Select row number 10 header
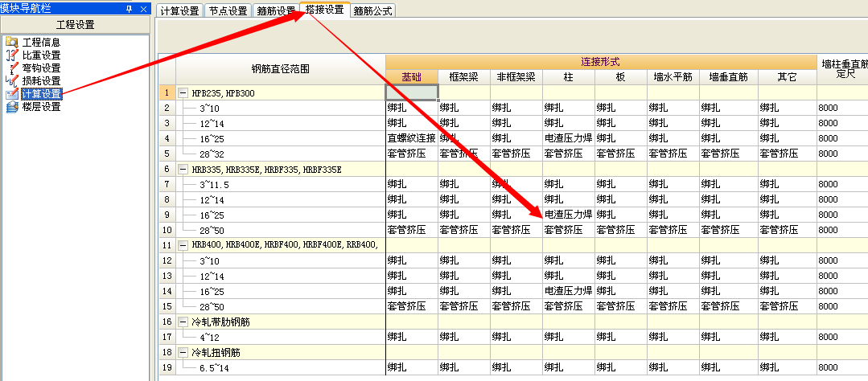Viewport: 868px width, 381px height. (x=167, y=230)
